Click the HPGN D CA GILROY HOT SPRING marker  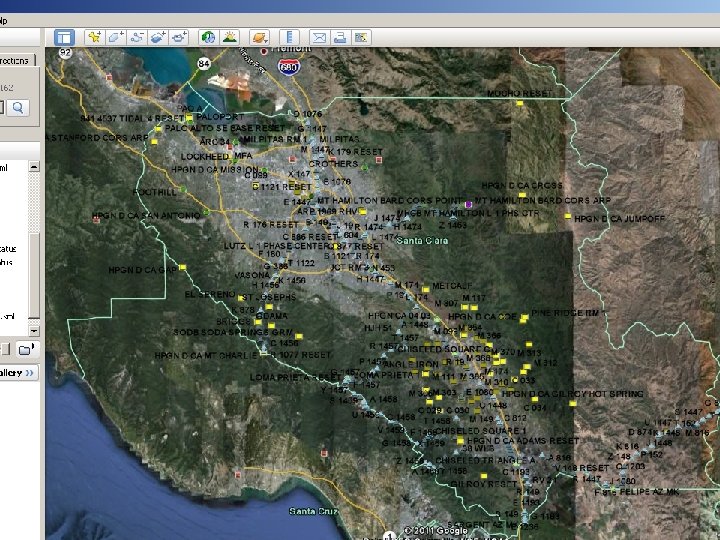pos(573,404)
